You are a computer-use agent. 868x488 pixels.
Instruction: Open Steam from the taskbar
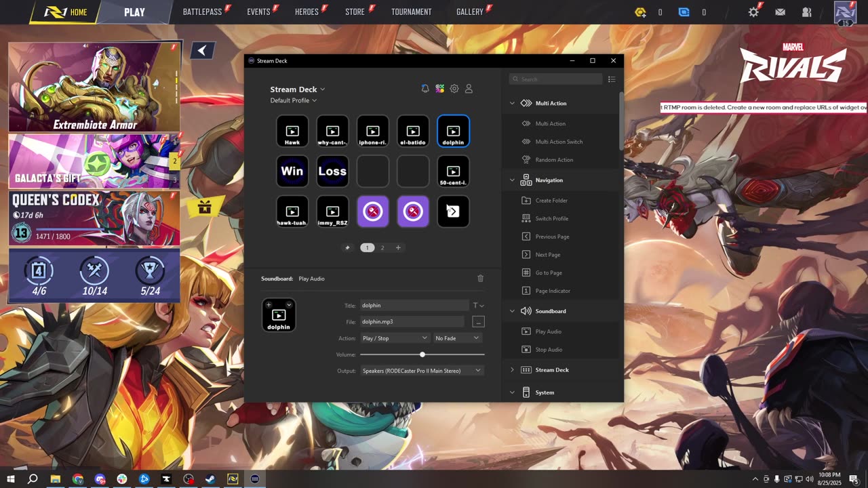pyautogui.click(x=210, y=479)
